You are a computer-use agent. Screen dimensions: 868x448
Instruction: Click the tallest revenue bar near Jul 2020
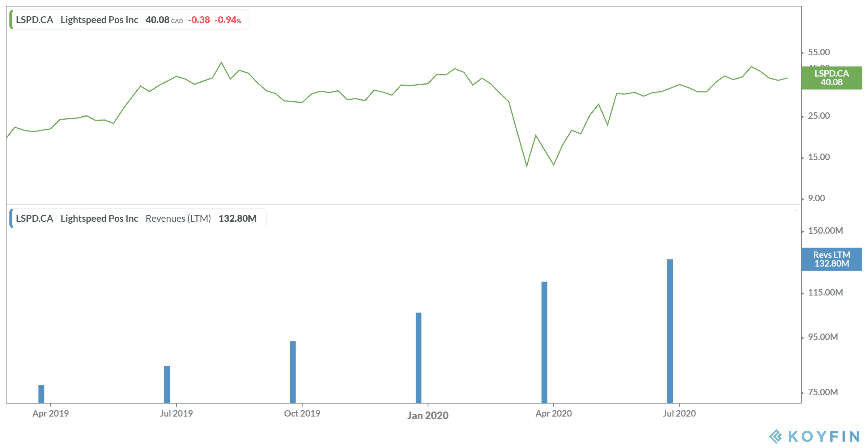coord(670,331)
